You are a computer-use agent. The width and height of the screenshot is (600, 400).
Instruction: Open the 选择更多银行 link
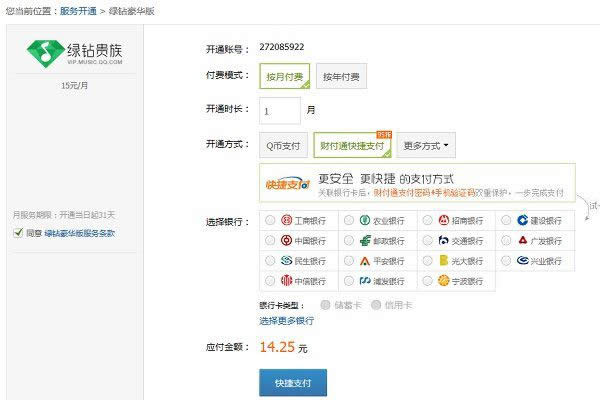[286, 321]
